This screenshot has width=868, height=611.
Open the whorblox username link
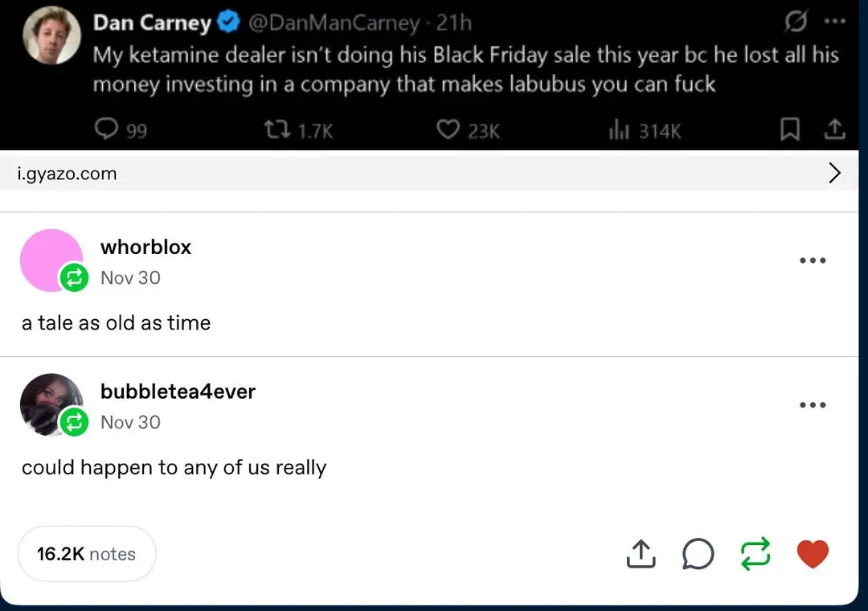pos(145,247)
